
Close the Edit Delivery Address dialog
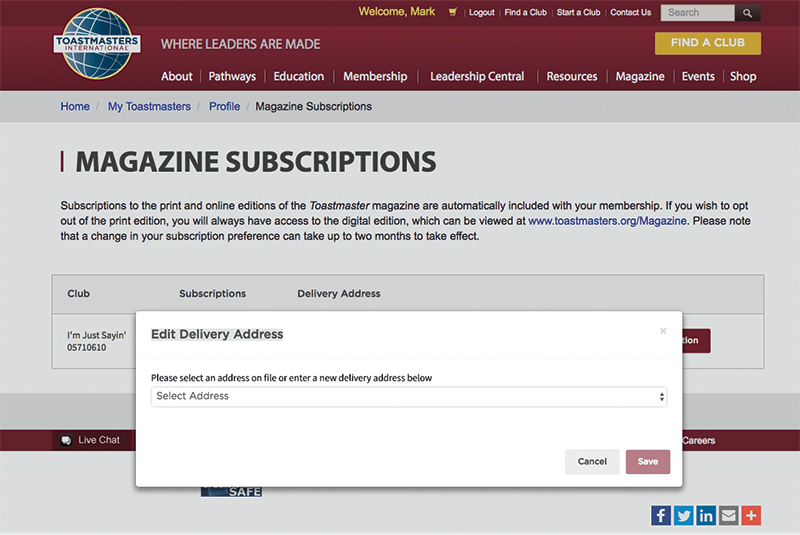click(x=663, y=331)
